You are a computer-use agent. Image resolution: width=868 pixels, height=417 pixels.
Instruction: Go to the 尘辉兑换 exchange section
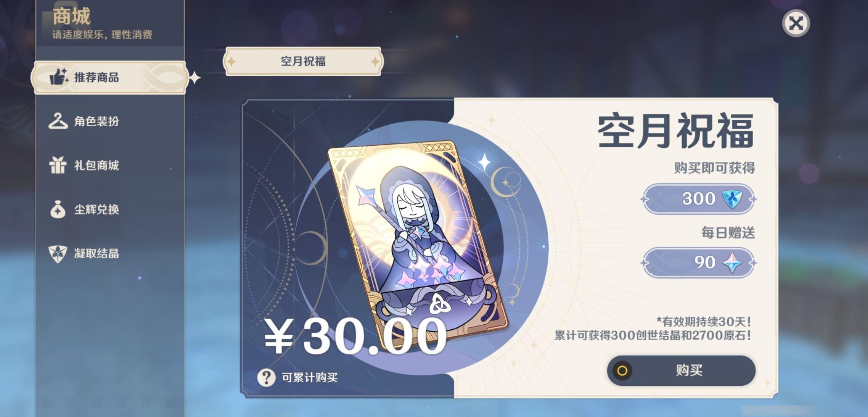[110, 209]
